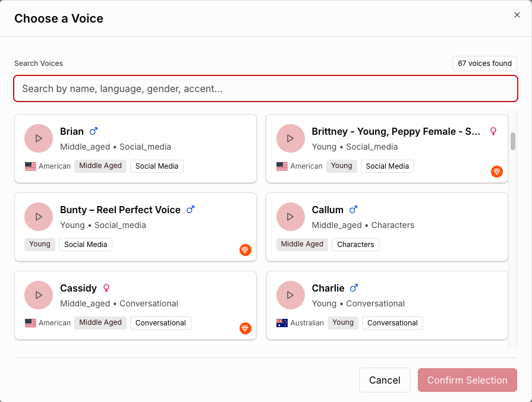
Task: Click the American flag on Brittney's card
Action: (282, 166)
